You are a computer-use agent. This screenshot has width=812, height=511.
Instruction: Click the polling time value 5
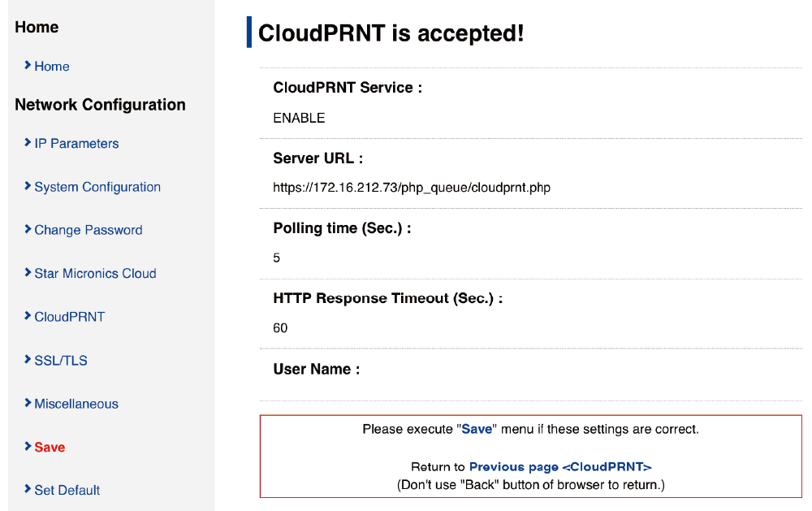pyautogui.click(x=277, y=258)
